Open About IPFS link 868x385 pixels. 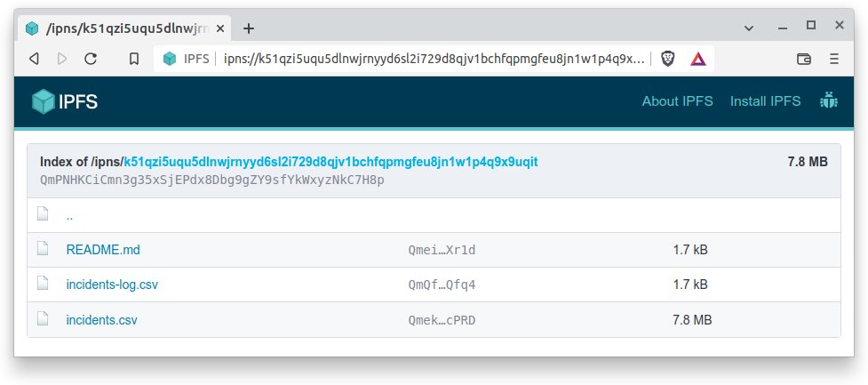point(678,101)
